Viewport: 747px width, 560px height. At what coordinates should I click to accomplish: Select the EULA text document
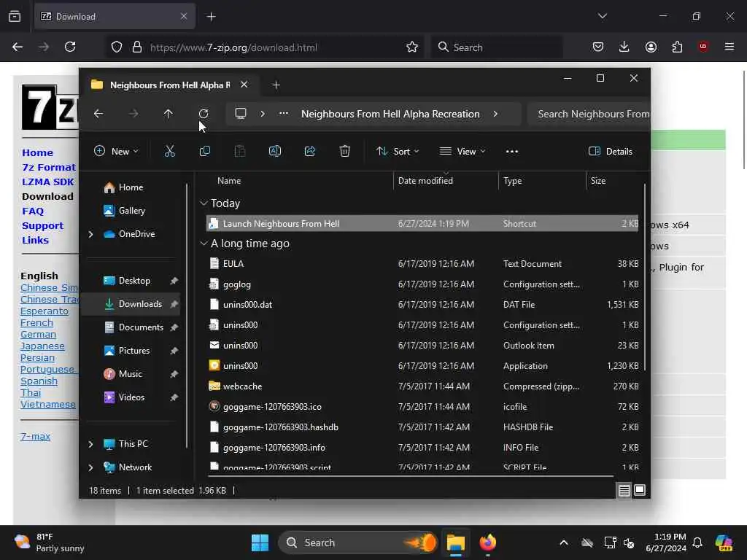coord(422,264)
